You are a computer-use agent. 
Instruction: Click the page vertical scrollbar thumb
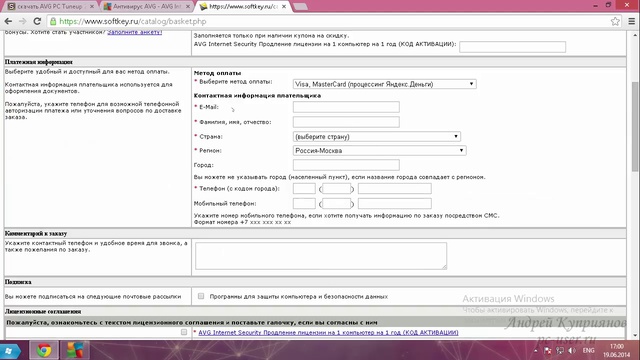tap(635, 127)
